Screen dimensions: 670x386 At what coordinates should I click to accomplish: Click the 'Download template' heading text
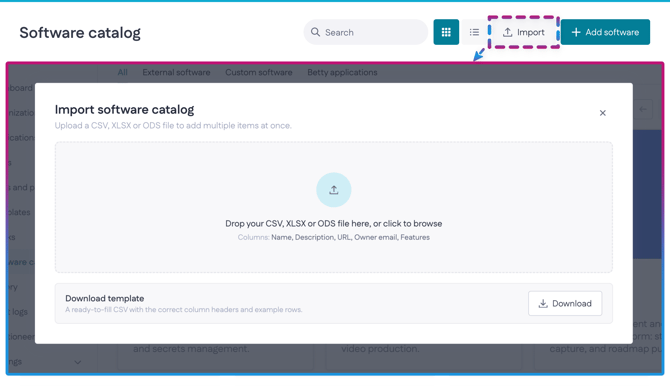coord(105,298)
